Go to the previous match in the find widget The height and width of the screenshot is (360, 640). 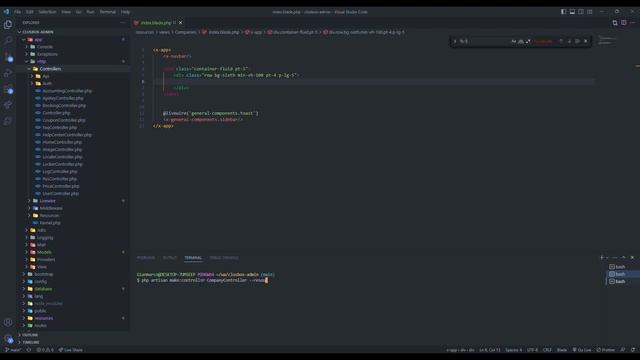[x=561, y=41]
